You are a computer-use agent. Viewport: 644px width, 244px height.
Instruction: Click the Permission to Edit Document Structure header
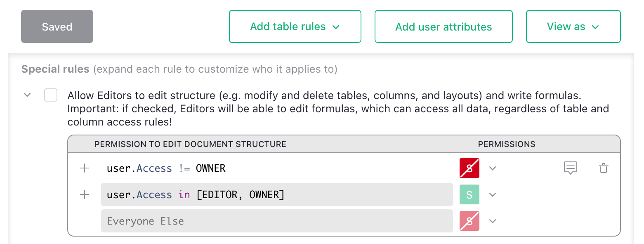190,144
